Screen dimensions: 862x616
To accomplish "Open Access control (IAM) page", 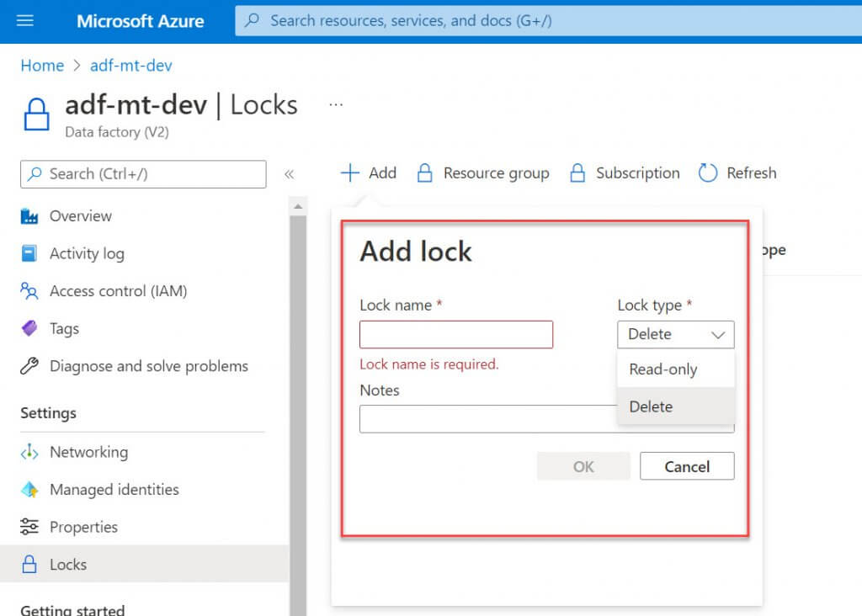I will (x=118, y=291).
